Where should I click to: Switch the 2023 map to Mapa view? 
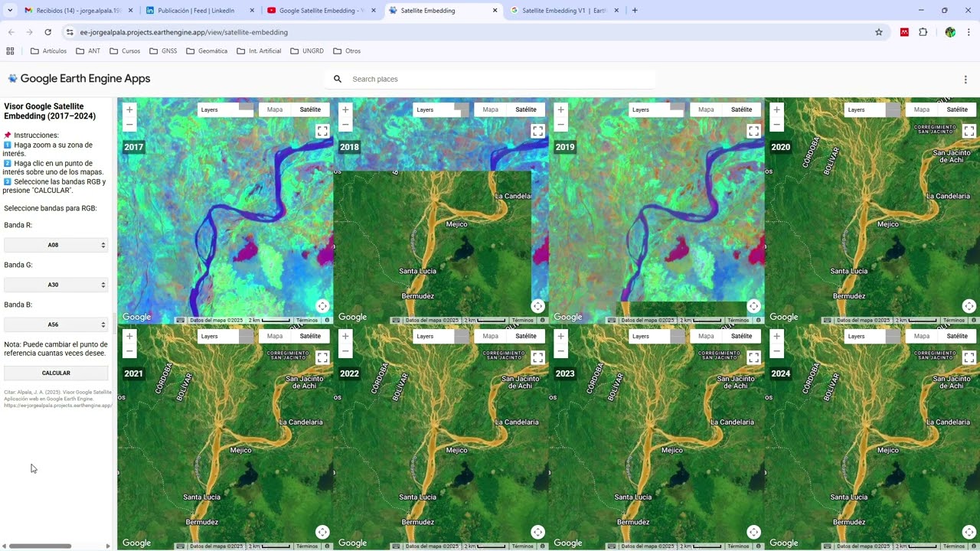707,336
